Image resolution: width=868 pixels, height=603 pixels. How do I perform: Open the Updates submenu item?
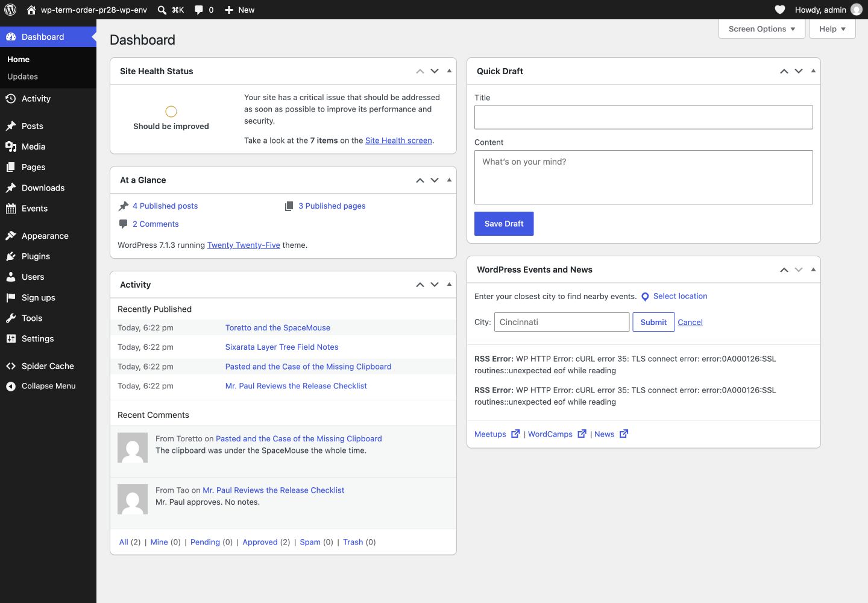coord(22,77)
